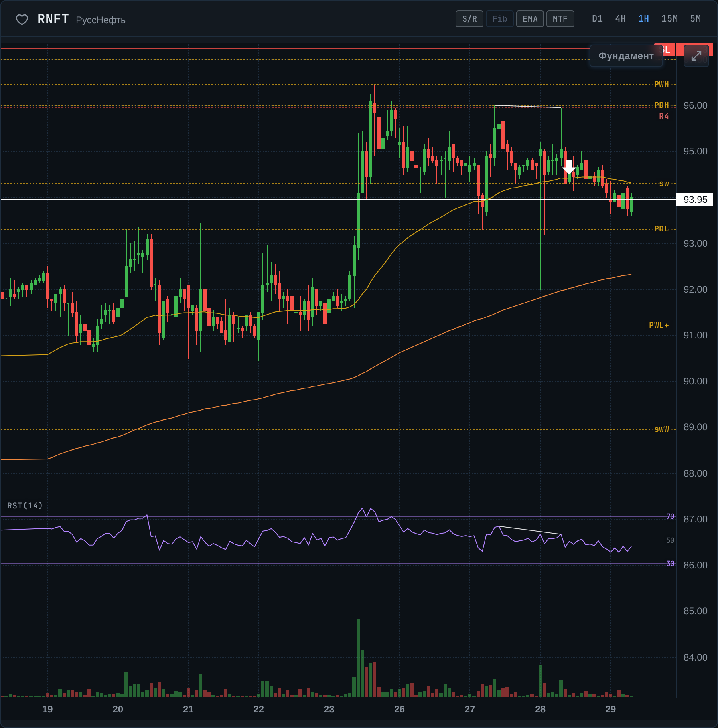Viewport: 718px width, 728px height.
Task: Click the PDL level label
Action: [x=661, y=229]
